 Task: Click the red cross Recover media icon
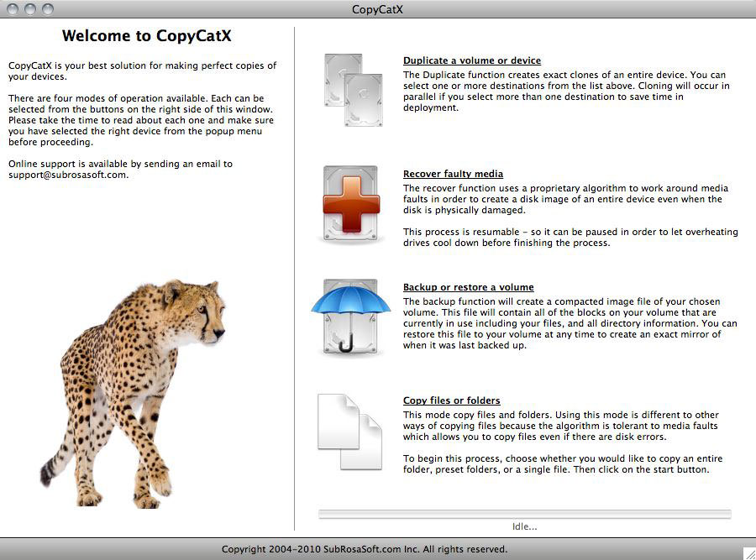(x=351, y=203)
